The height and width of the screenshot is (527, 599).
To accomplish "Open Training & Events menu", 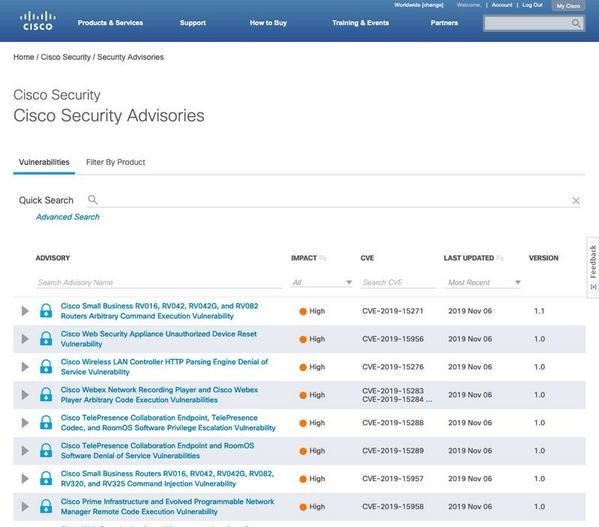I will [360, 23].
